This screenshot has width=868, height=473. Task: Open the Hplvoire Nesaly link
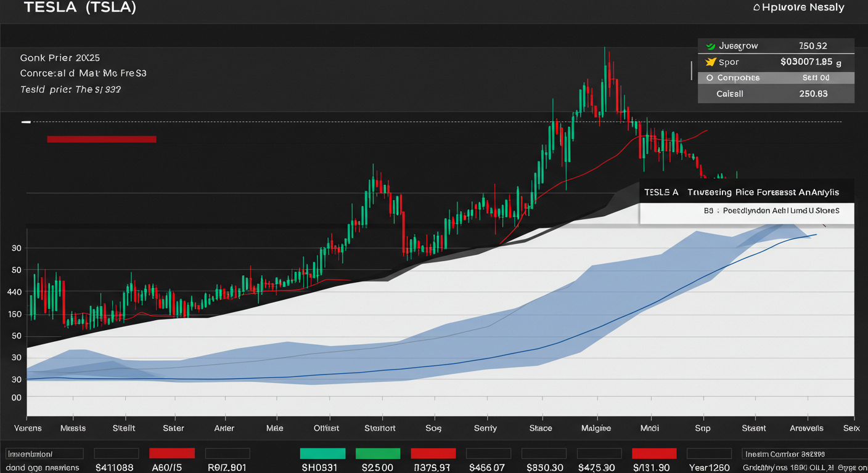point(803,7)
